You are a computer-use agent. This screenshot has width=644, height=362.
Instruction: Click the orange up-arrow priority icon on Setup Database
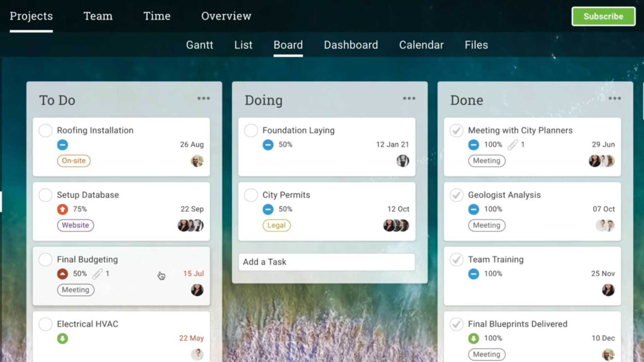pos(62,209)
